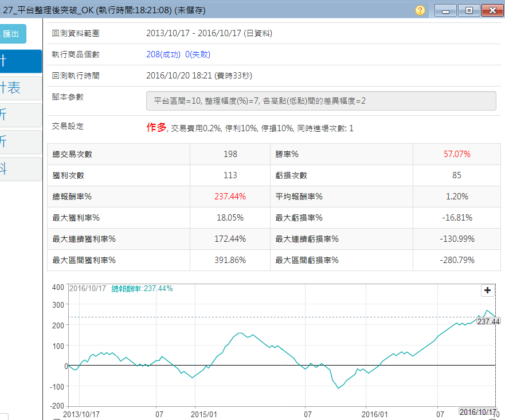
Task: Click the 匯出 export button
Action: 12,34
